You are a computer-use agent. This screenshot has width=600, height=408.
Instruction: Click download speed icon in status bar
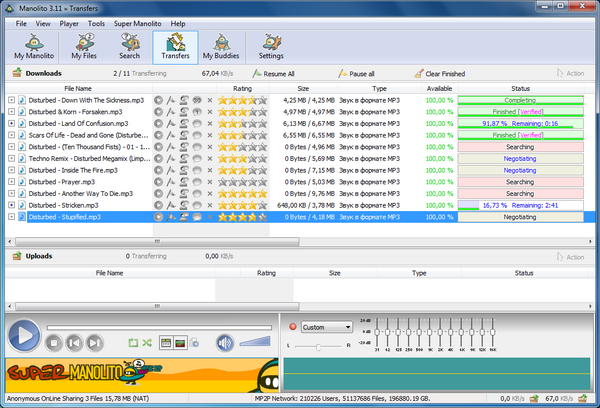point(582,398)
